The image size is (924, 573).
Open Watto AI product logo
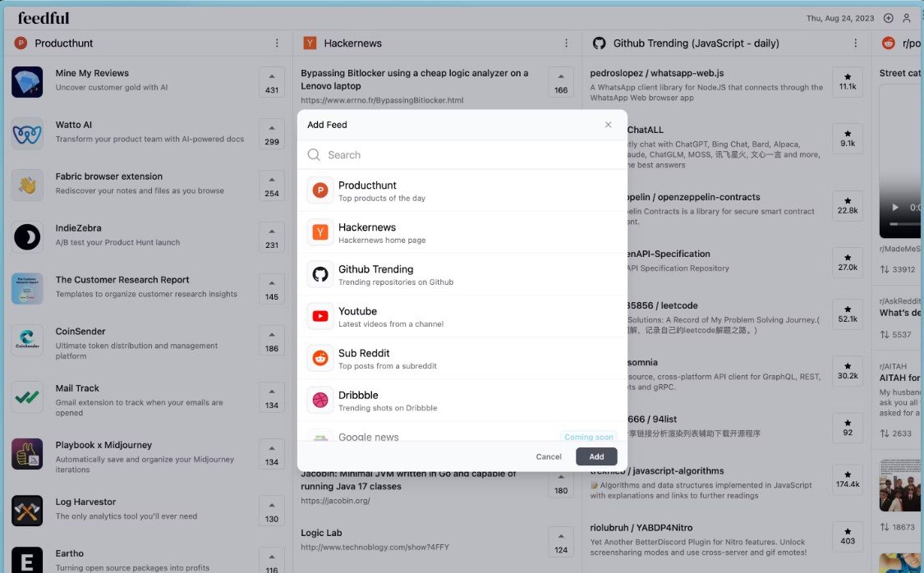click(x=27, y=134)
